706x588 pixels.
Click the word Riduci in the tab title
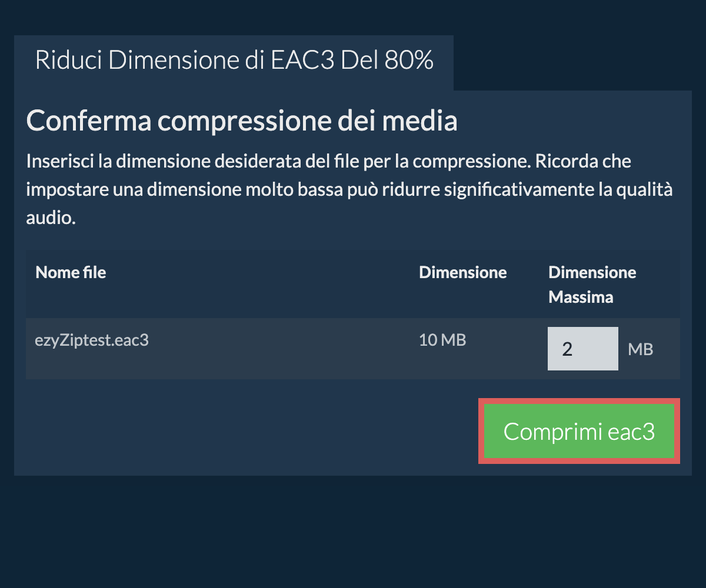(x=69, y=61)
